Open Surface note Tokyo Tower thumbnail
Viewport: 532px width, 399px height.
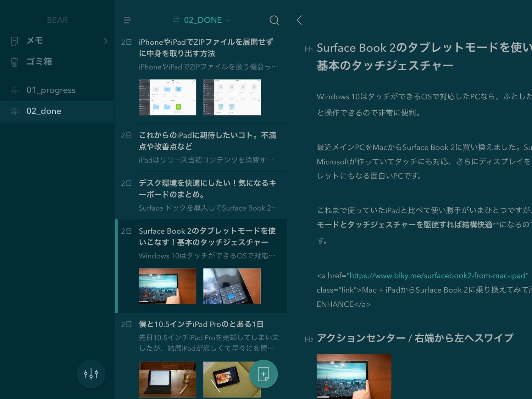167,286
